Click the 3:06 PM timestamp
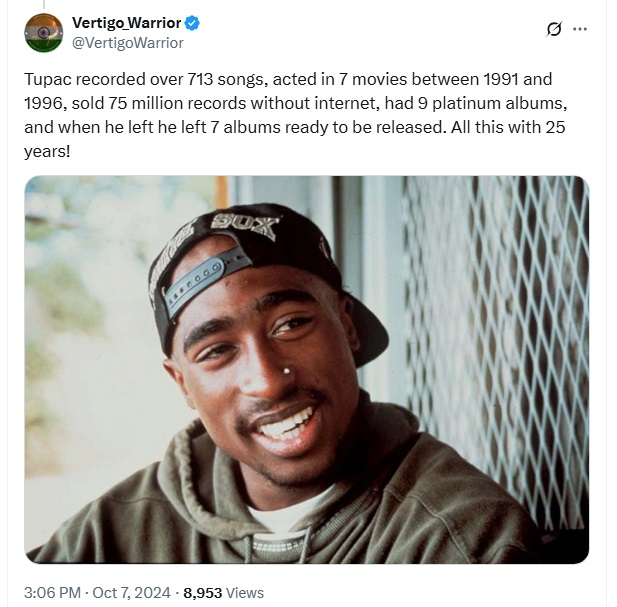 click(52, 592)
